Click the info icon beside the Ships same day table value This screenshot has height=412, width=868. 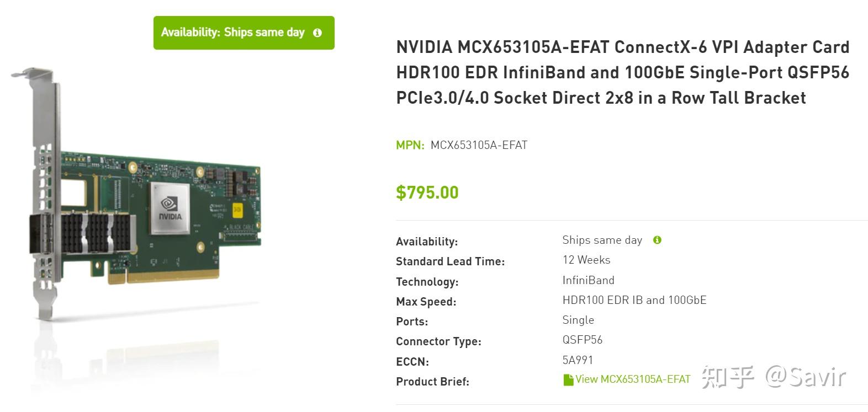click(657, 240)
